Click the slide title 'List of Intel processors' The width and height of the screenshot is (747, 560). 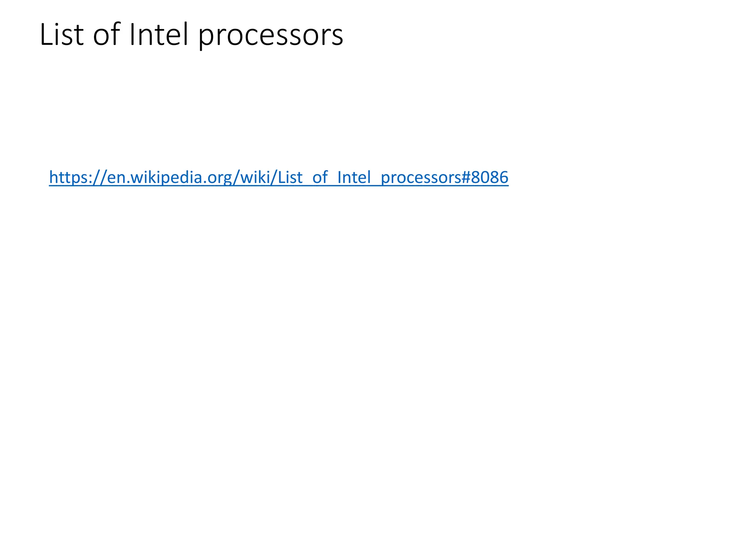point(191,35)
